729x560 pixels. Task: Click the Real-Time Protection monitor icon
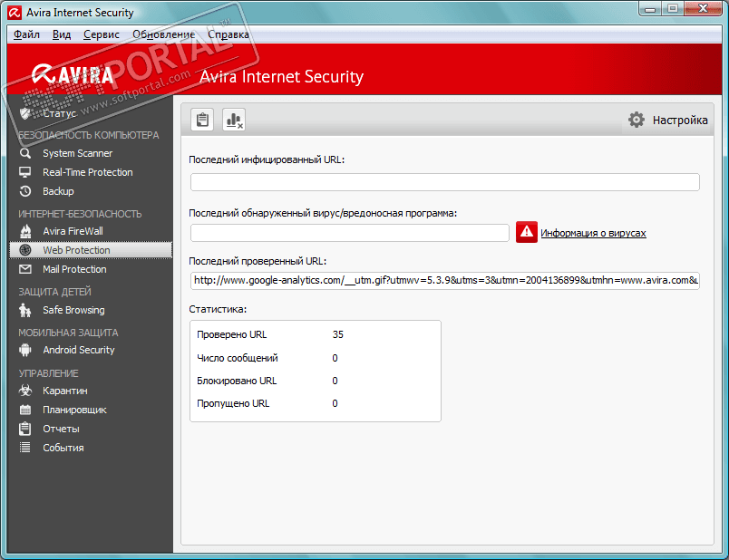25,172
